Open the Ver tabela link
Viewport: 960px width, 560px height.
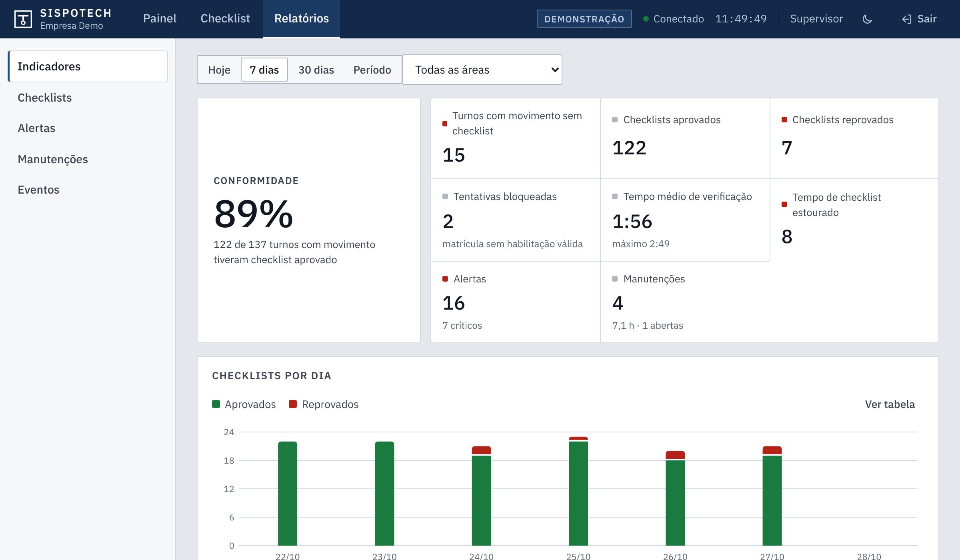[890, 404]
